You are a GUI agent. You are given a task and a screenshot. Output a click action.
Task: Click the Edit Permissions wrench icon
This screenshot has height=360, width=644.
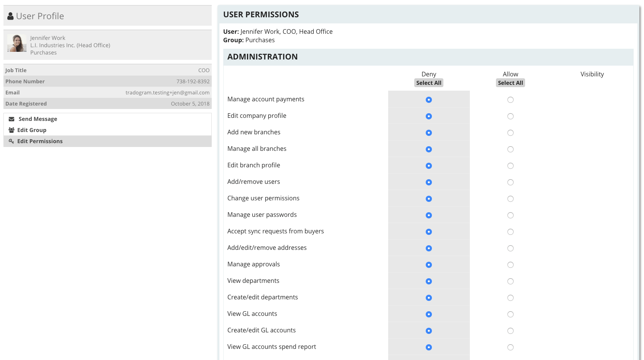(x=11, y=141)
